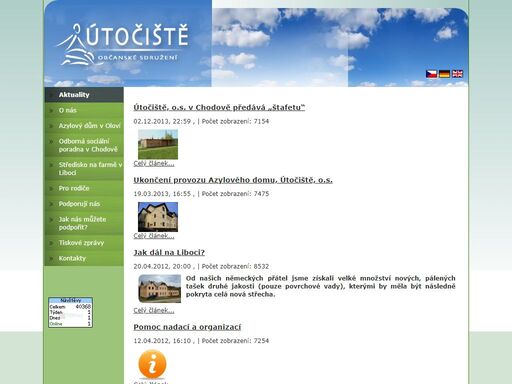The height and width of the screenshot is (384, 512).
Task: Open the Aktuality menu item
Action: coord(84,95)
